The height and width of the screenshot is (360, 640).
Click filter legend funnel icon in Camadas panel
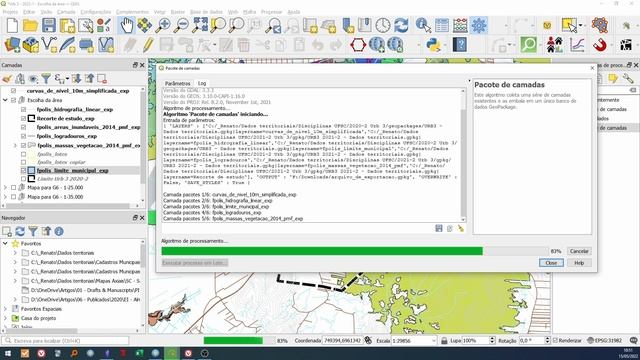tap(46, 79)
